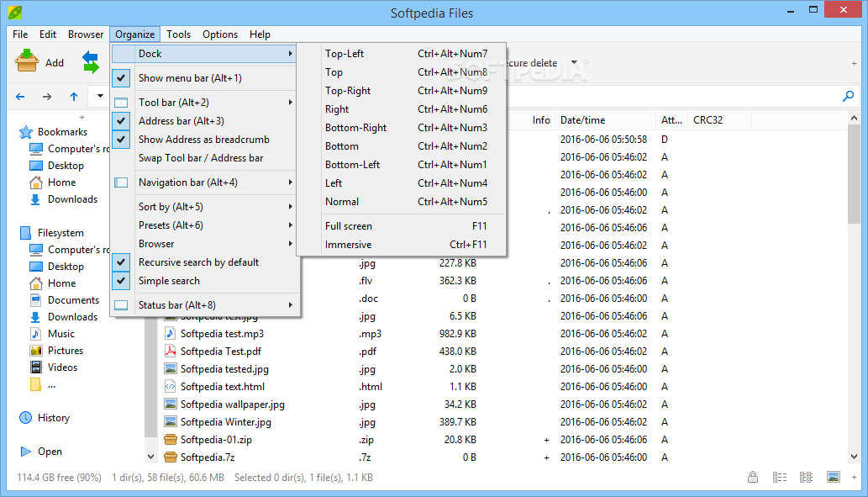Click the Filesystem icon in sidebar
868x497 pixels.
[25, 233]
